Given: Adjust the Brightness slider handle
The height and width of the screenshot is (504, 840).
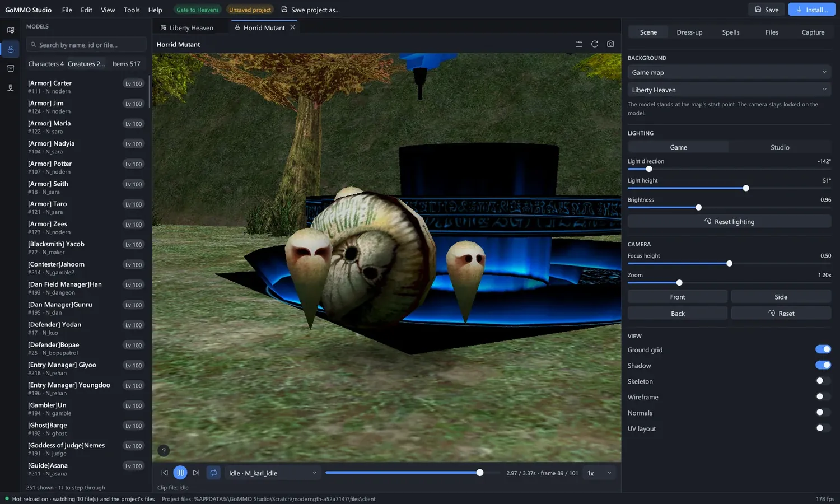Looking at the screenshot, I should click(x=698, y=207).
